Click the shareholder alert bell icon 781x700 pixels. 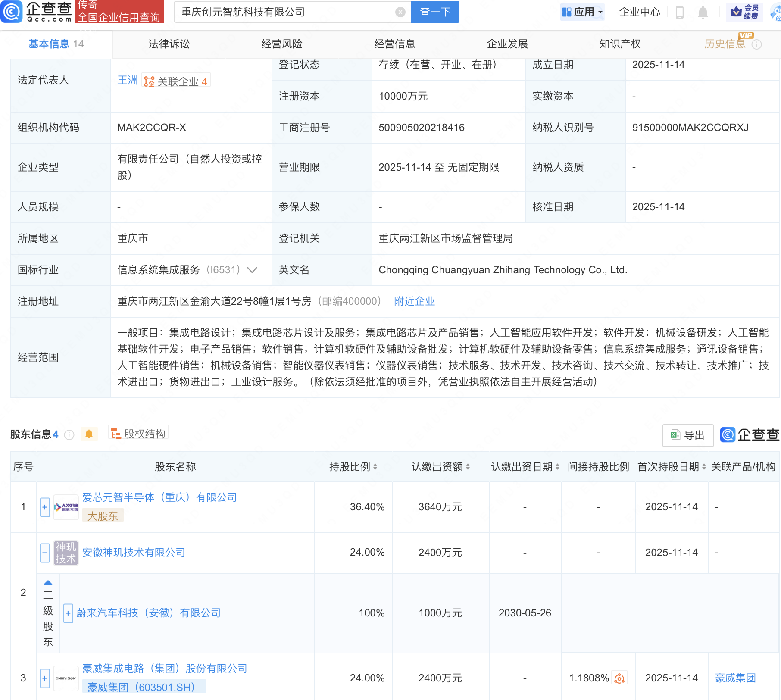pyautogui.click(x=89, y=434)
